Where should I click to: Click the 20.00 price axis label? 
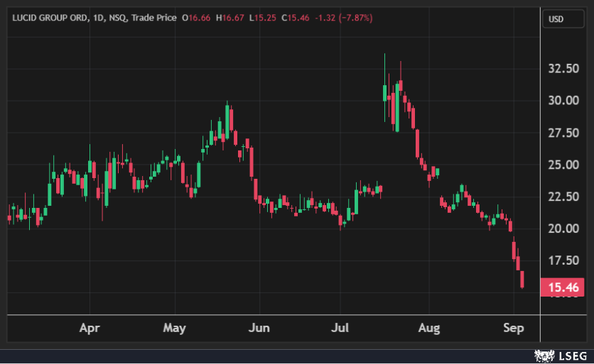pos(563,228)
